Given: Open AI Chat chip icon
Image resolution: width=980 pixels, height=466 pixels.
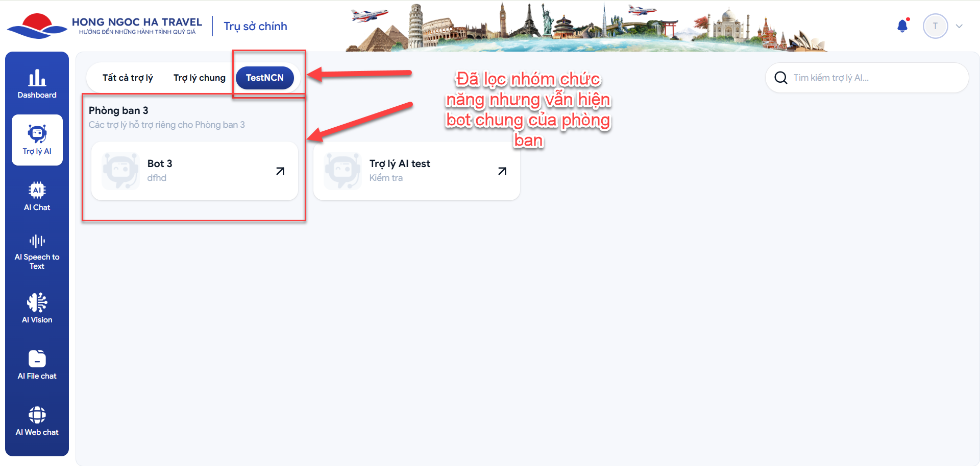Looking at the screenshot, I should [x=37, y=190].
